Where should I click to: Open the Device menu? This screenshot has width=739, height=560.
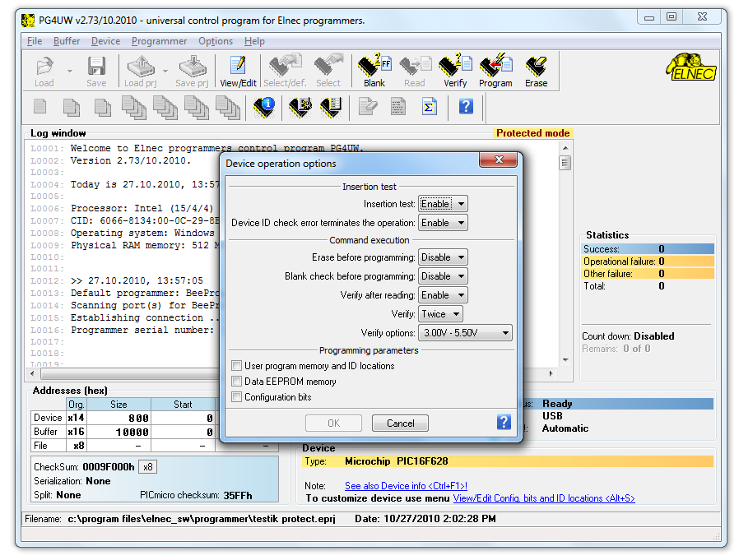(x=105, y=41)
